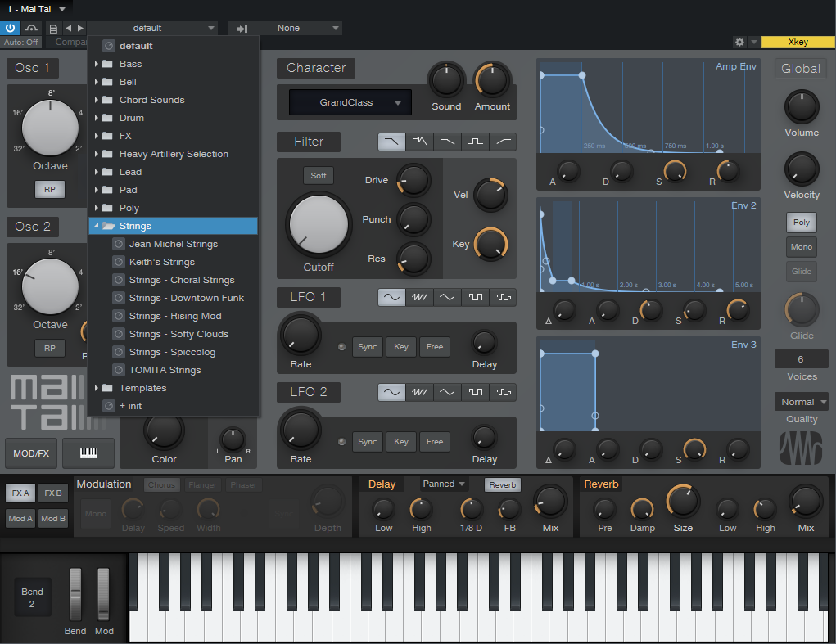The width and height of the screenshot is (836, 644).
Task: Click the Voices count field
Action: [x=800, y=359]
